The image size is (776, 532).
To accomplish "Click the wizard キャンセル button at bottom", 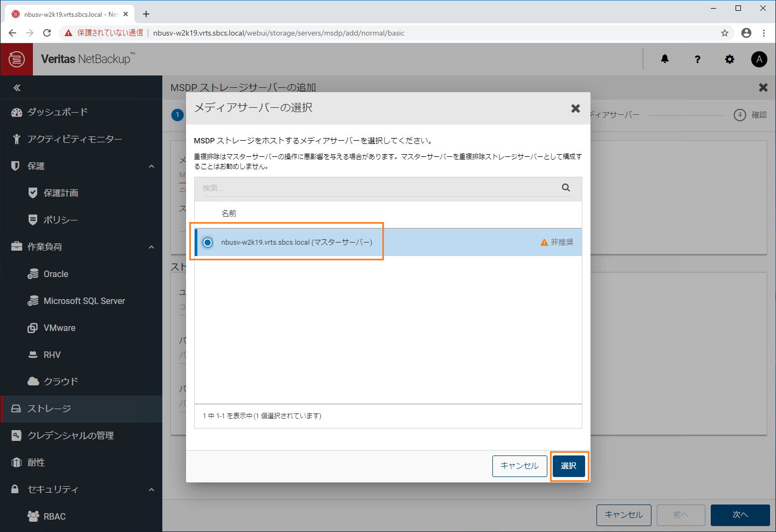I will (624, 515).
